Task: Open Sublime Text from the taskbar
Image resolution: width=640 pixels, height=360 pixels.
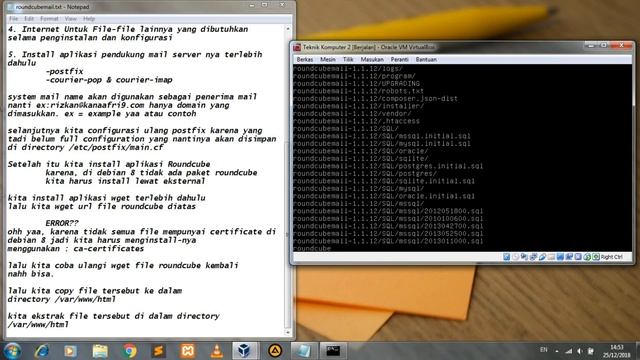Action: click(158, 351)
